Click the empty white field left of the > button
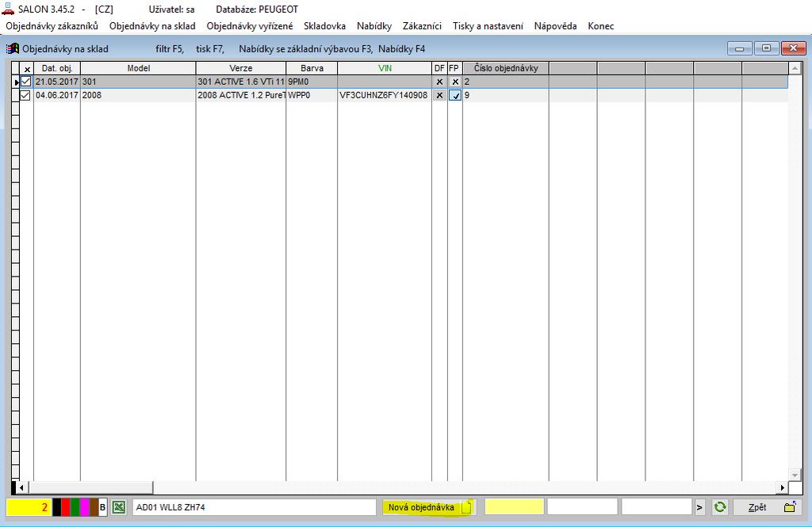The width and height of the screenshot is (812, 527). point(657,507)
